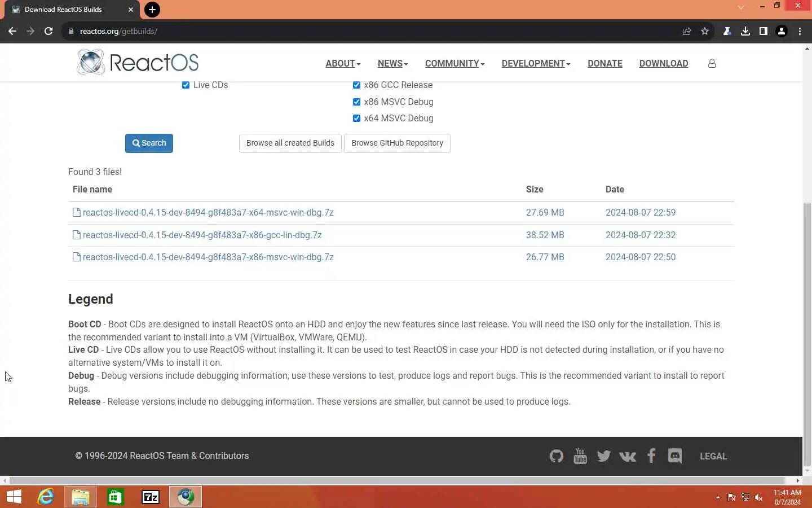Open the YouTube icon in footer
Viewport: 812px width, 508px height.
pyautogui.click(x=580, y=456)
